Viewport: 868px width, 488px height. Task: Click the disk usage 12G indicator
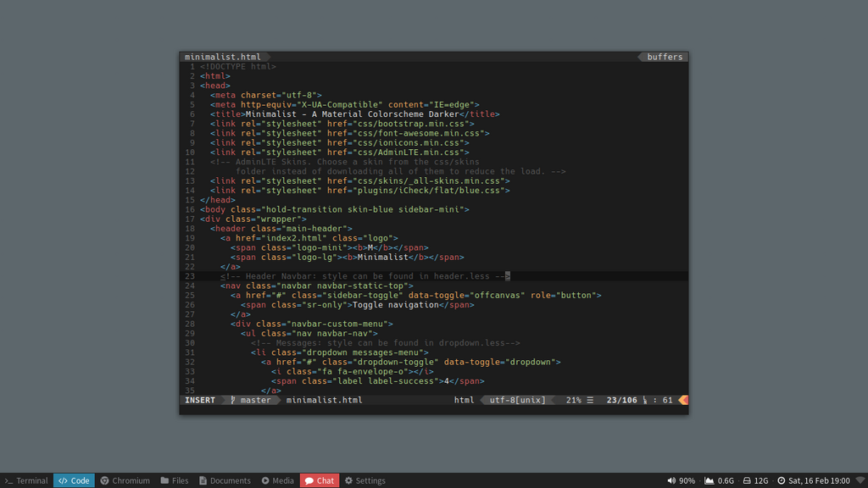[x=755, y=481]
